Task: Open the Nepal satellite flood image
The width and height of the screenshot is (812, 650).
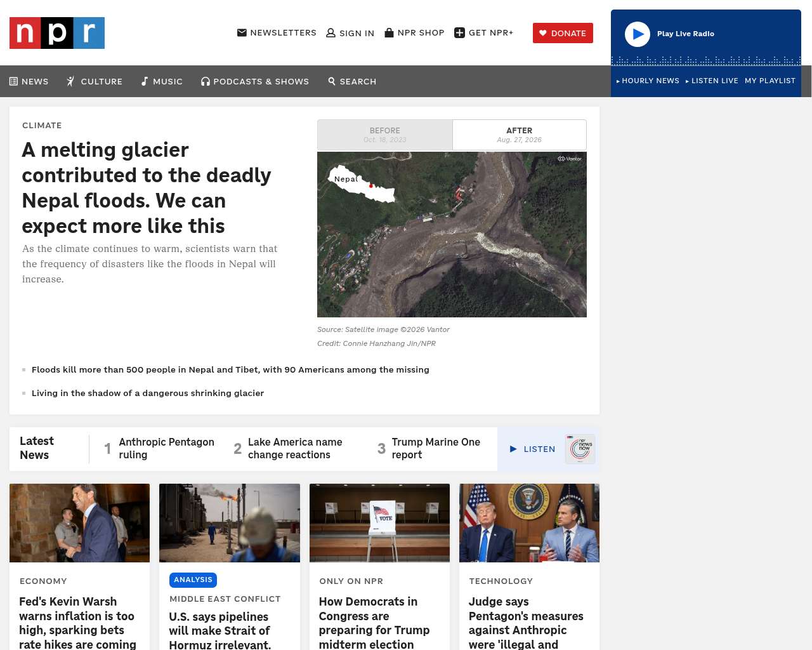Action: 452,234
